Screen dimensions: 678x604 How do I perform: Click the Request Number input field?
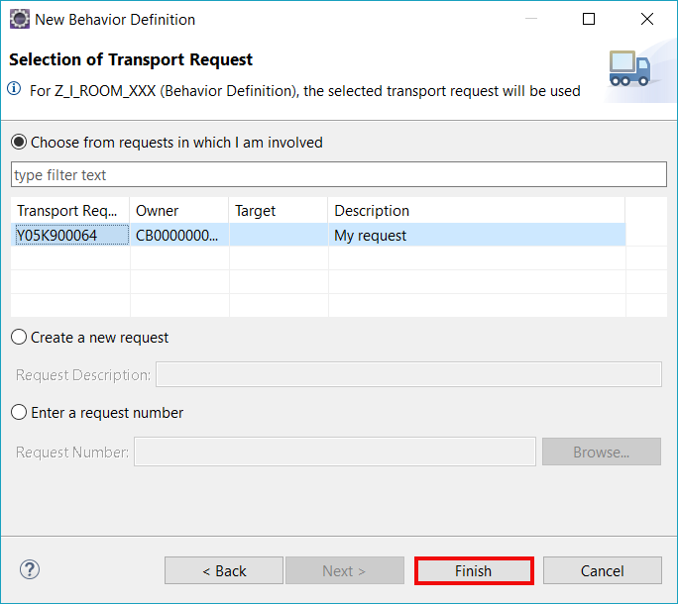point(335,452)
